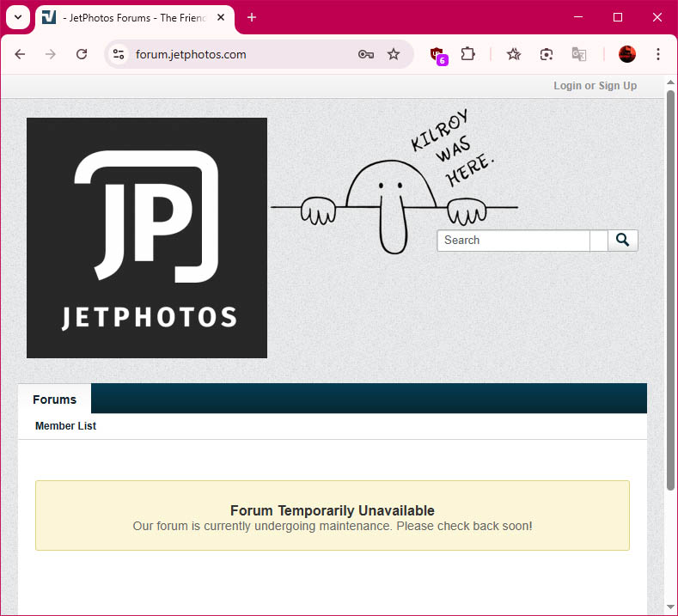Viewport: 678px width, 616px height.
Task: Expand the tab search dropdown arrow
Action: (16, 17)
